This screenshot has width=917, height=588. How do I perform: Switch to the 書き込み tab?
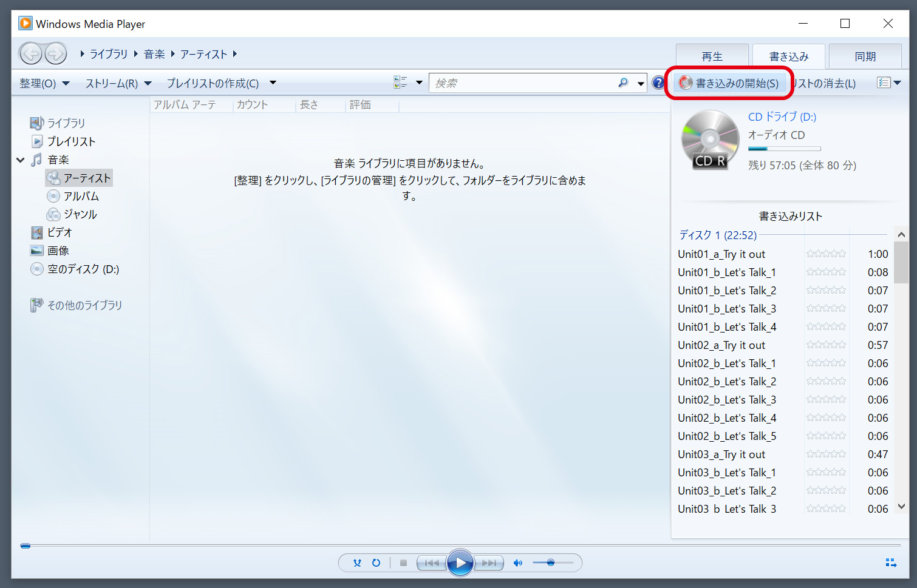[x=789, y=56]
